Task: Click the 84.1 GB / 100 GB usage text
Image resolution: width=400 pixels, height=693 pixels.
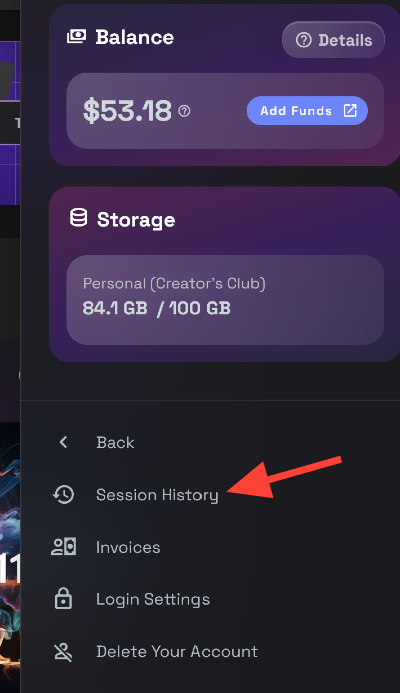Action: [156, 308]
